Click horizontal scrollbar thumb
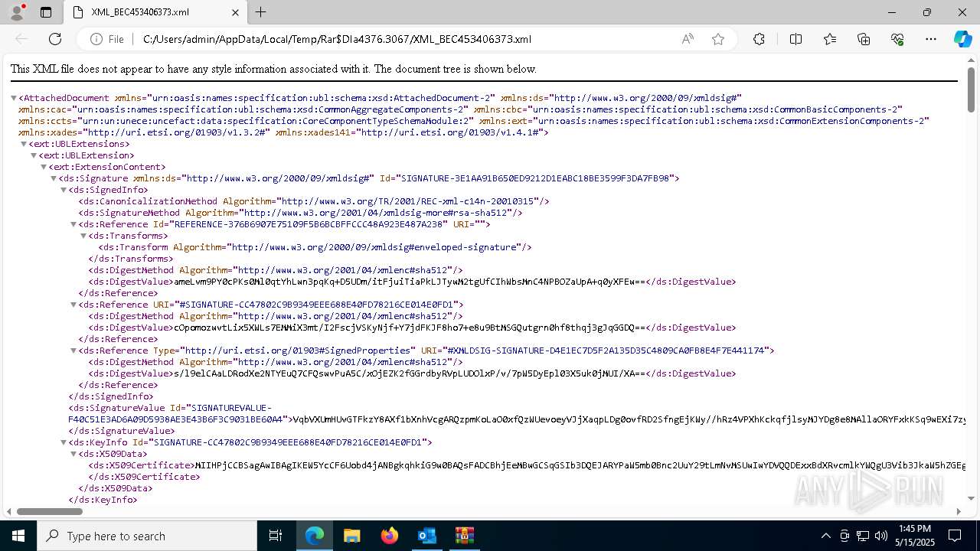 [x=49, y=511]
